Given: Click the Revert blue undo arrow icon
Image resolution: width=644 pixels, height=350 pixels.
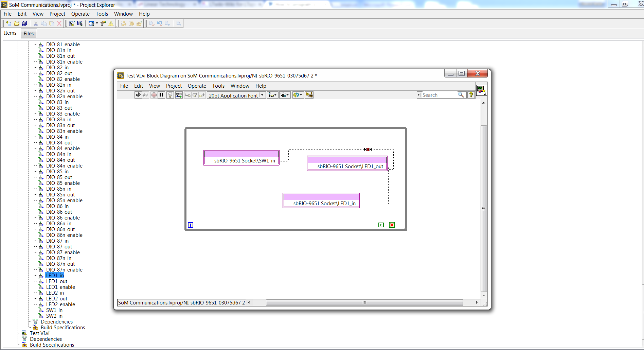Looking at the screenshot, I should 160,23.
